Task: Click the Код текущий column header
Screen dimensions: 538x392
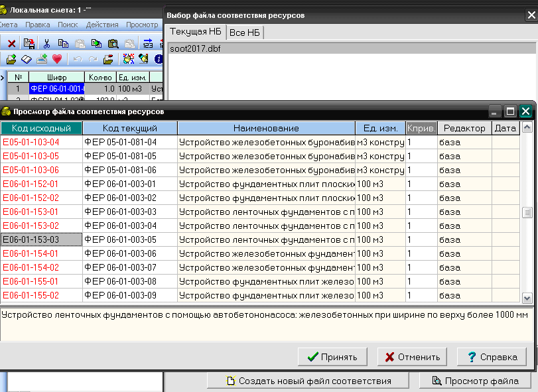Action: [130, 128]
